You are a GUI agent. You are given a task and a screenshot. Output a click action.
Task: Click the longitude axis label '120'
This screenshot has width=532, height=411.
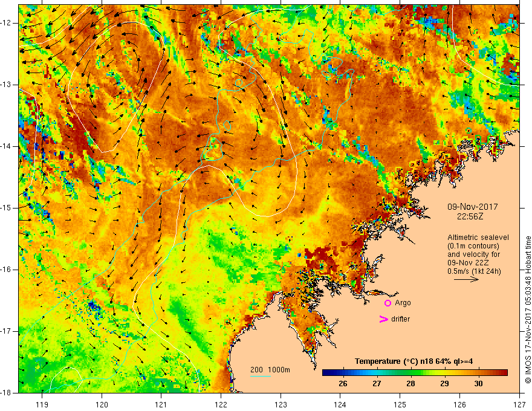pyautogui.click(x=102, y=404)
